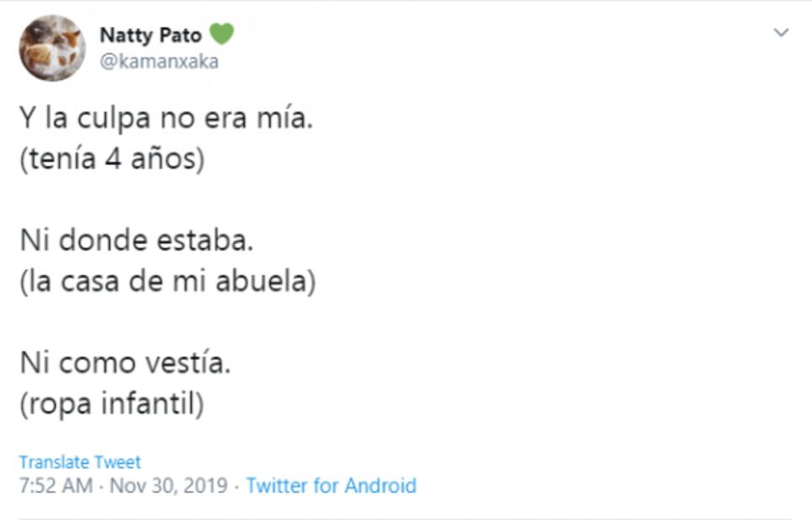Click the 7:52 AM time label
Screen dimensions: 812x520
pos(49,486)
